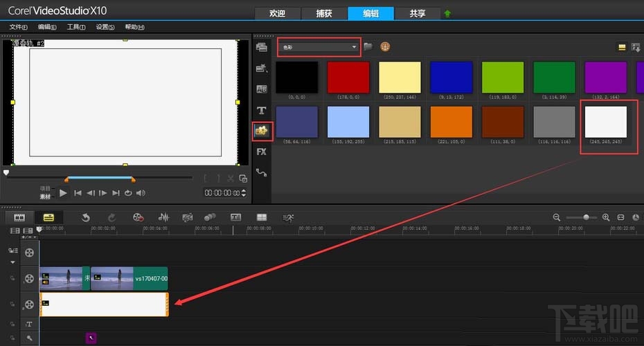Click the zoom in magnifier icon

[606, 217]
